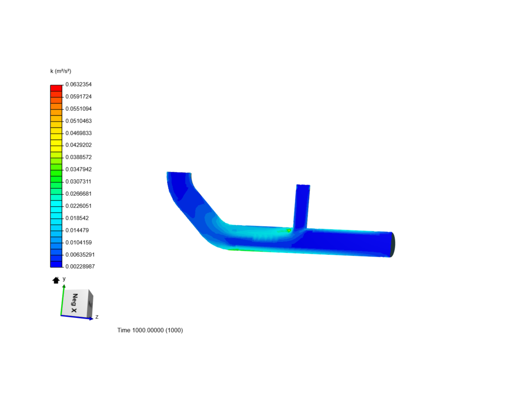Click the legend title k (m²/s²)
This screenshot has width=532, height=399.
pos(61,71)
